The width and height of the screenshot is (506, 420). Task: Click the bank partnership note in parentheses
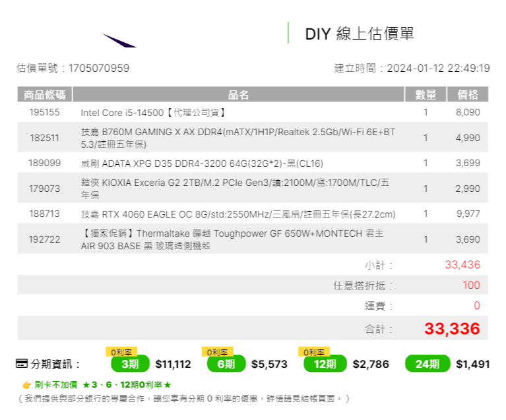183,399
